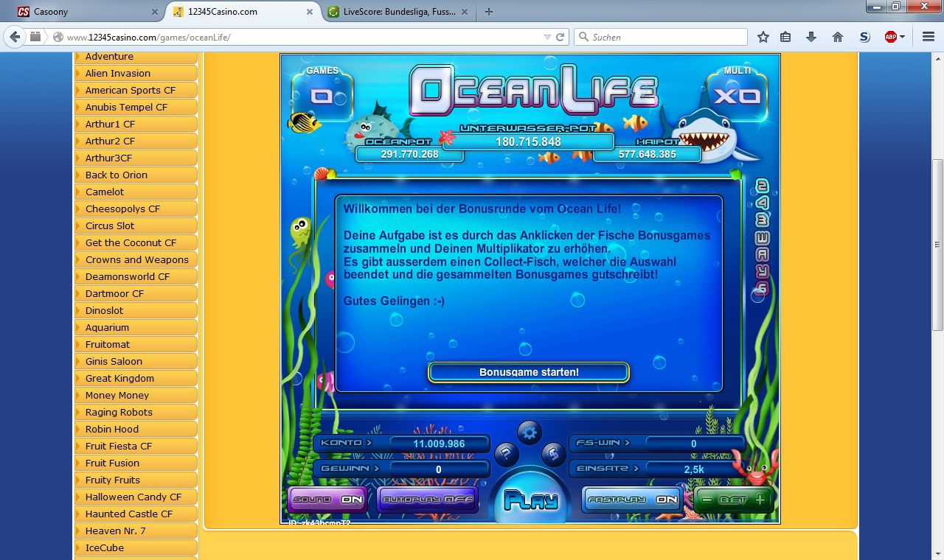The image size is (944, 560).
Task: Open Ginis Saloon game
Action: [x=136, y=361]
